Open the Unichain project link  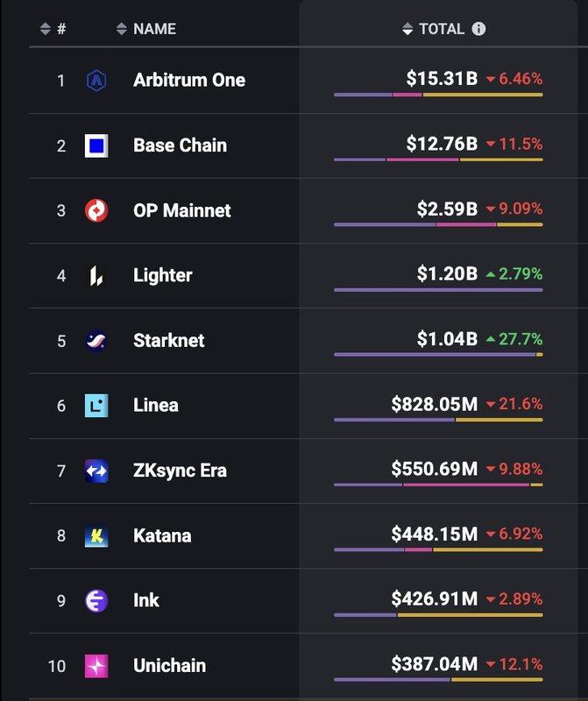coord(171,666)
